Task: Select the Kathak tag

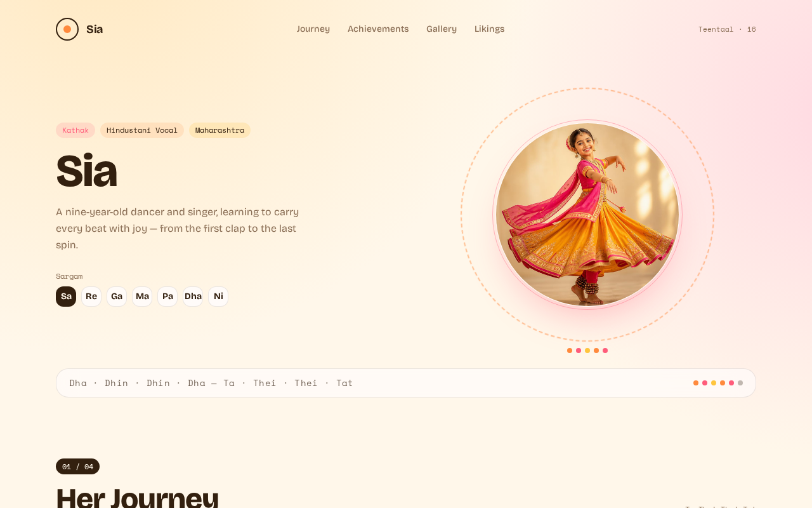Action: 75,130
